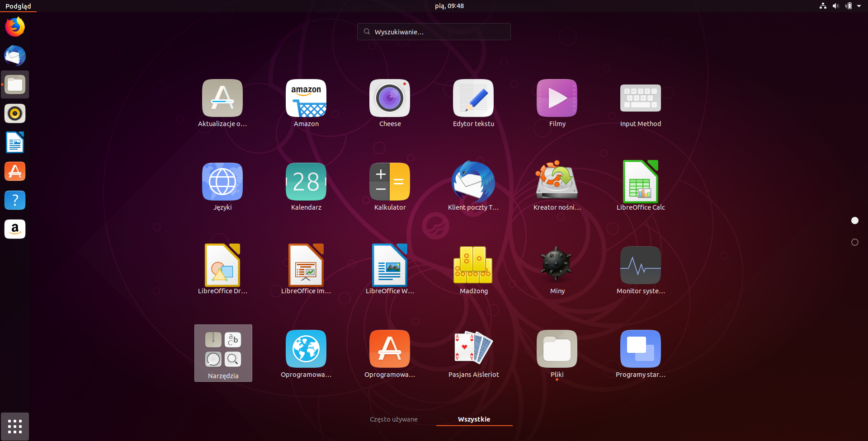Open Files from the dock

[x=15, y=84]
